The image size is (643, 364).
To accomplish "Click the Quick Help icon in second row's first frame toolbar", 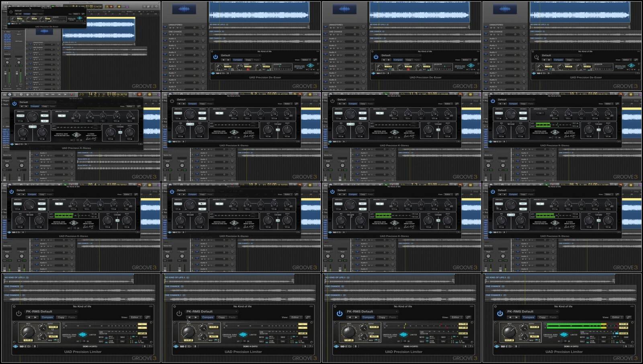I will [21, 94].
